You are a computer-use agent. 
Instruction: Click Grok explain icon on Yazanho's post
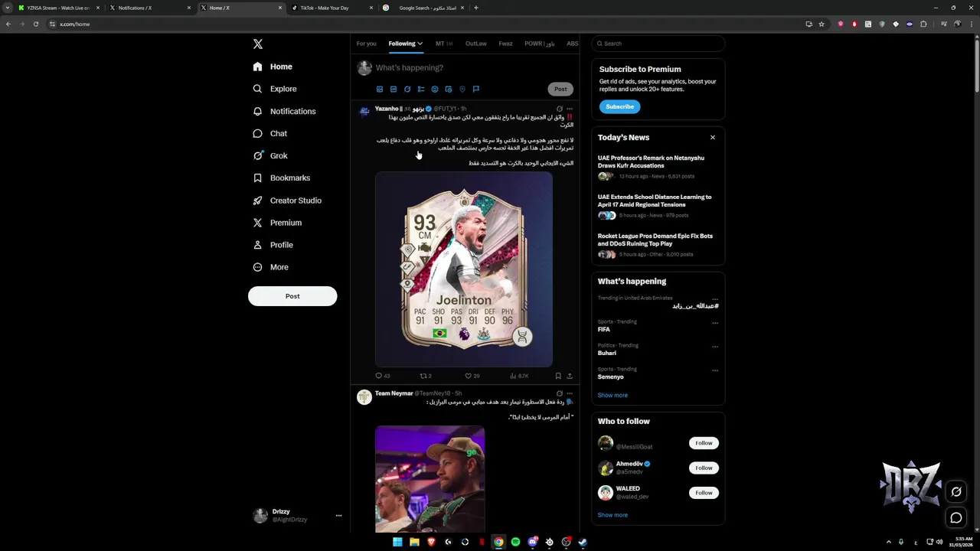tap(560, 109)
